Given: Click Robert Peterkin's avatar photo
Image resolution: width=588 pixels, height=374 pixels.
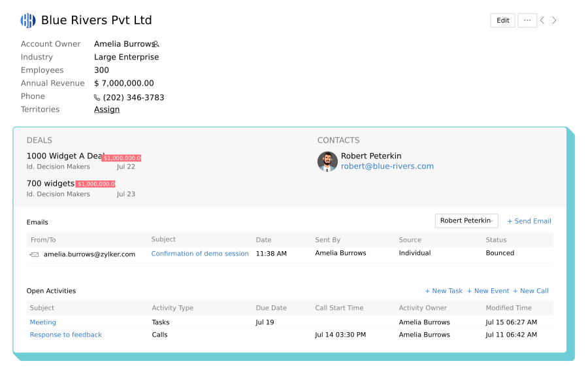Looking at the screenshot, I should click(327, 161).
